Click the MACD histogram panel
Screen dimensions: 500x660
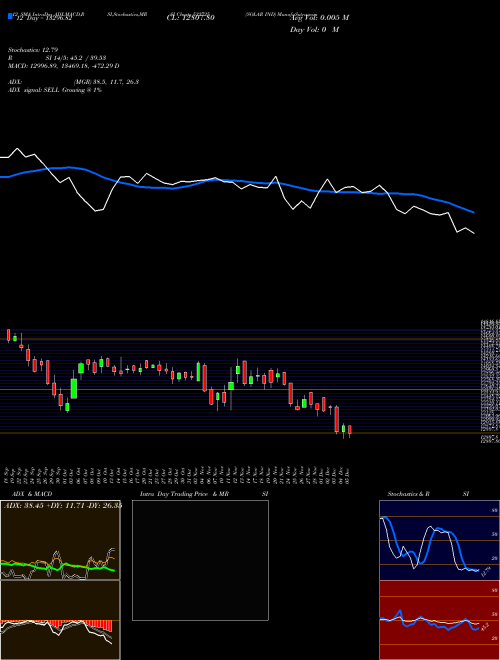[x=60, y=620]
